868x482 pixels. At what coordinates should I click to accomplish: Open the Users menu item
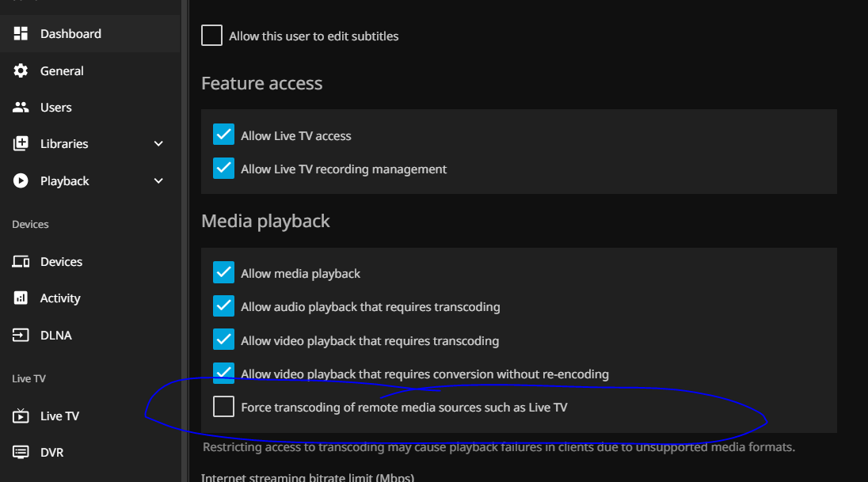click(55, 108)
